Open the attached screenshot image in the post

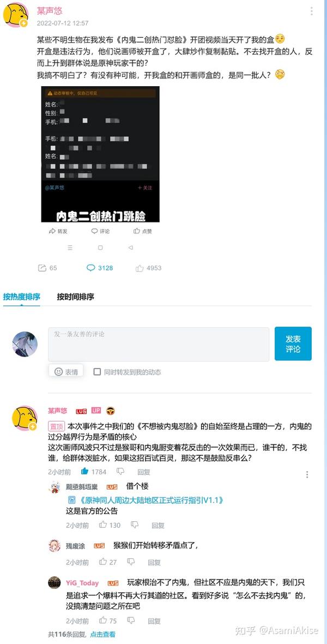pyautogui.click(x=100, y=154)
